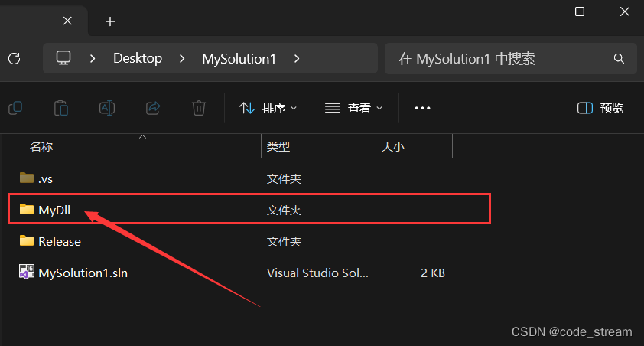Viewport: 644px width, 346px height.
Task: Select the MyDll folder icon
Action: 27,209
